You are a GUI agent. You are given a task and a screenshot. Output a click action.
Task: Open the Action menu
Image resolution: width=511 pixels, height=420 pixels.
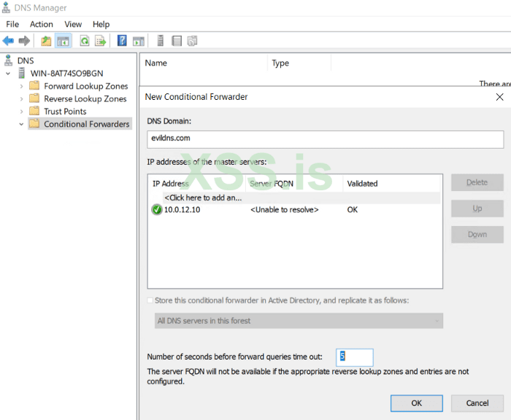[x=42, y=24]
